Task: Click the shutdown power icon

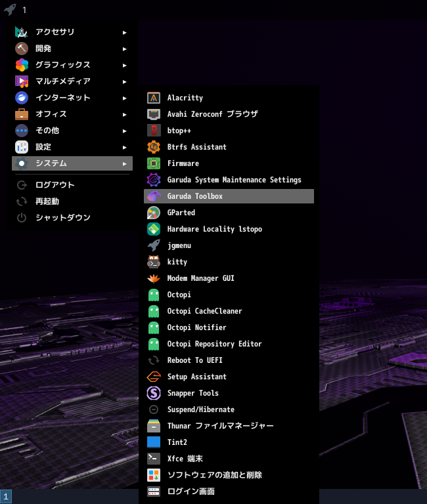Action: pyautogui.click(x=22, y=218)
